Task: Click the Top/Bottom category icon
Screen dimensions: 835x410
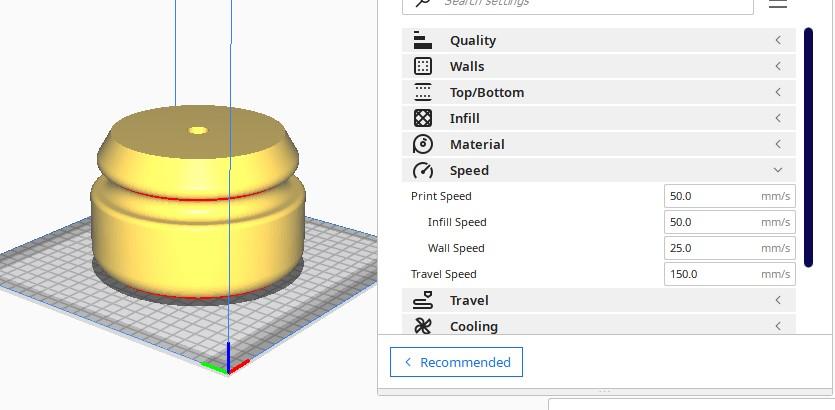Action: coord(422,92)
